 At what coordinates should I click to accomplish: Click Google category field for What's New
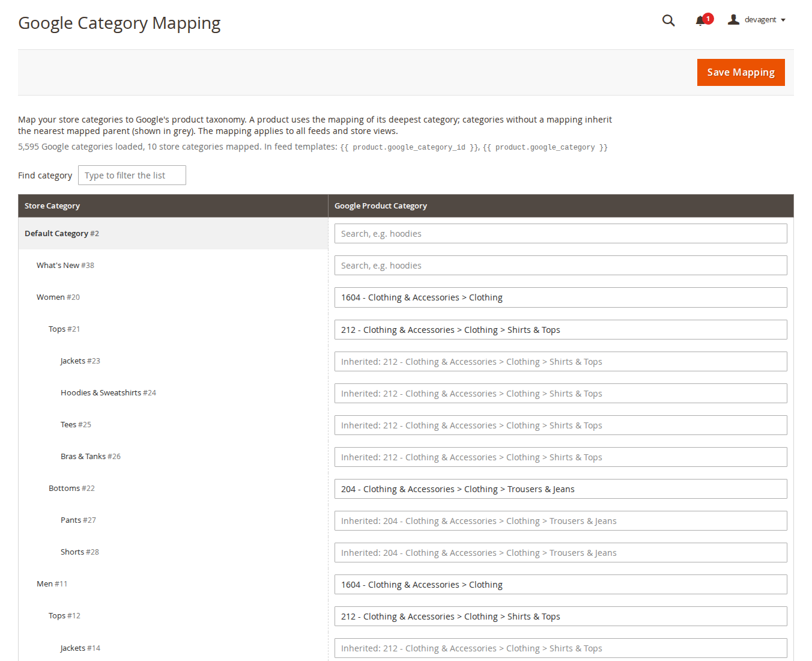[x=560, y=266]
